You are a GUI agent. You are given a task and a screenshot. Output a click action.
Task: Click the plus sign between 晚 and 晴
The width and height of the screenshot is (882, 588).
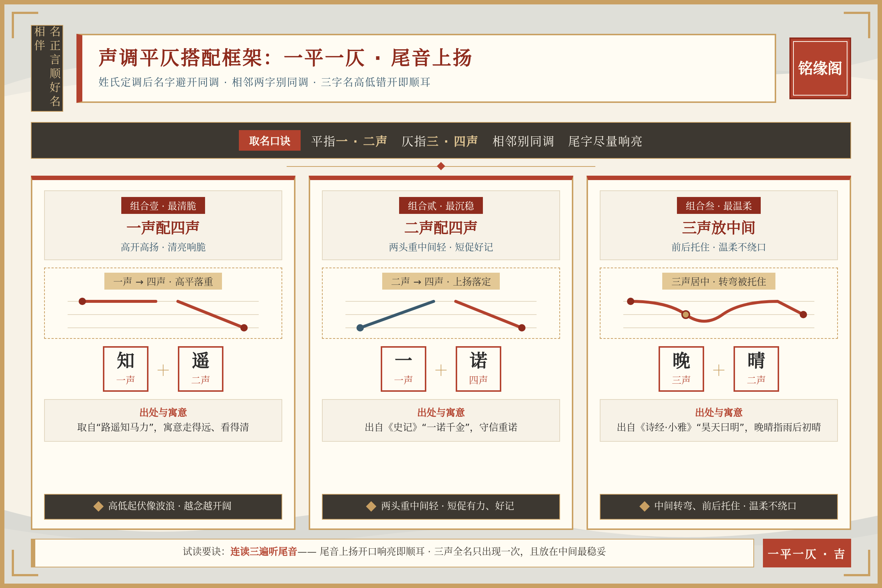(719, 370)
